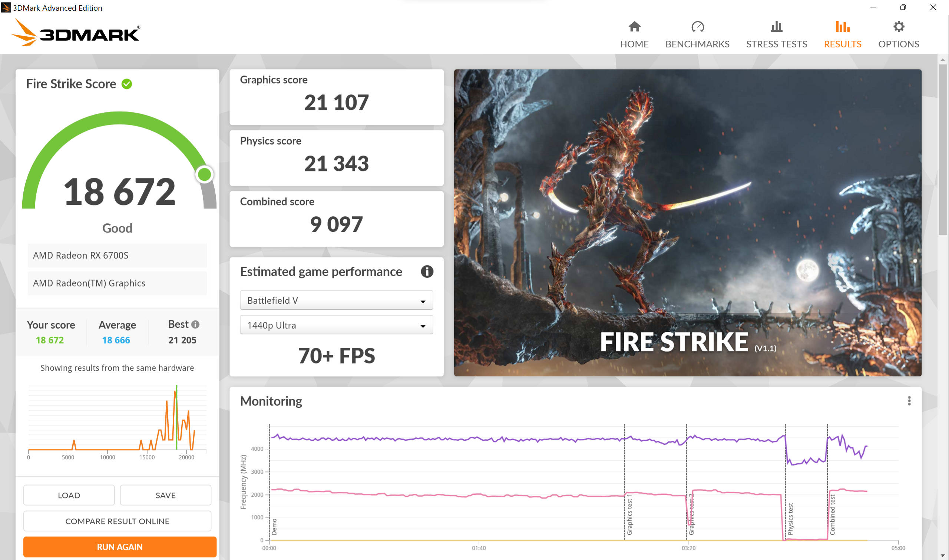Click the Home house icon
This screenshot has width=949, height=560.
point(634,27)
